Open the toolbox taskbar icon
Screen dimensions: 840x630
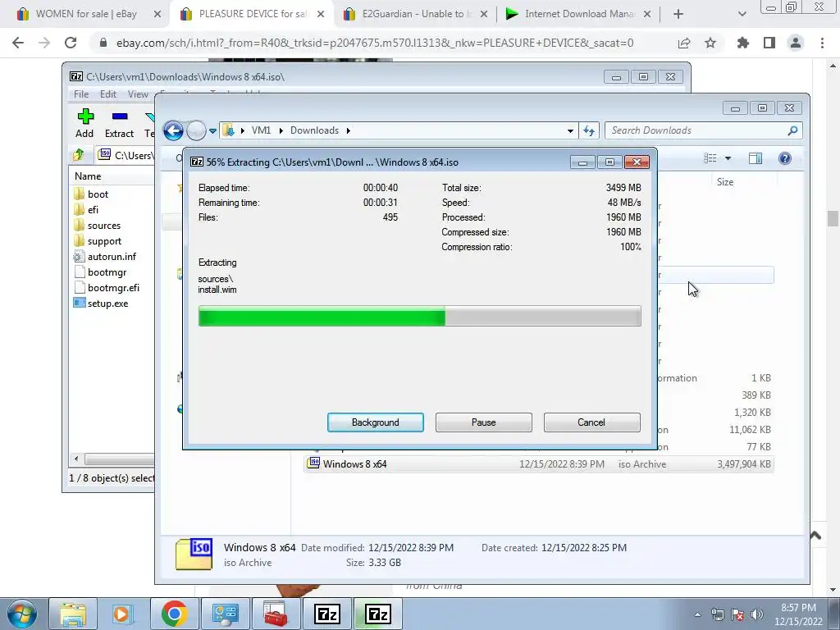(x=275, y=614)
